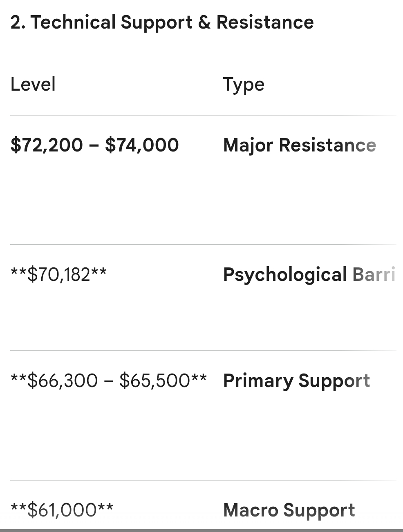Click the section number "2." in the heading

click(x=18, y=22)
